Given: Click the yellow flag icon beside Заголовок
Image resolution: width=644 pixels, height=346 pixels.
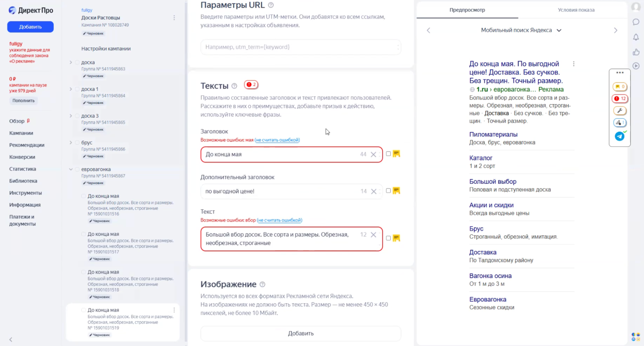Looking at the screenshot, I should 397,154.
